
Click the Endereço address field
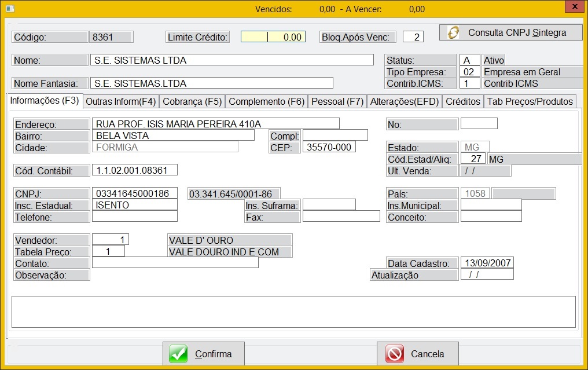coord(215,124)
